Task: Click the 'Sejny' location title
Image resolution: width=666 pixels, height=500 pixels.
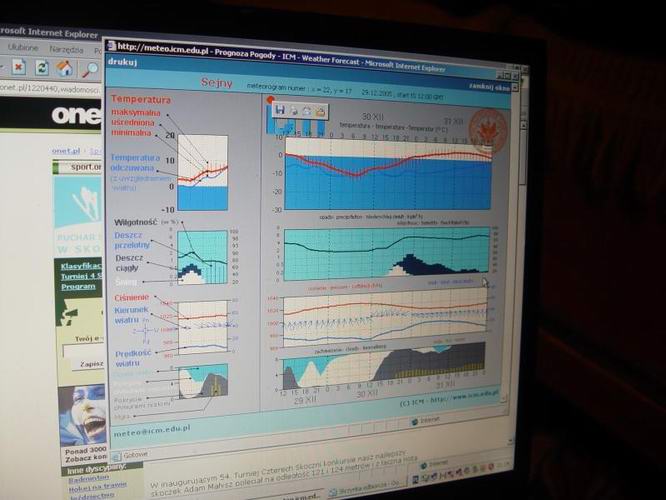Action: [x=217, y=82]
